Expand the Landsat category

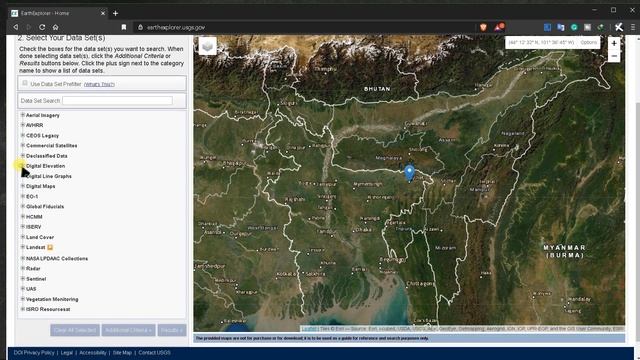coord(23,247)
